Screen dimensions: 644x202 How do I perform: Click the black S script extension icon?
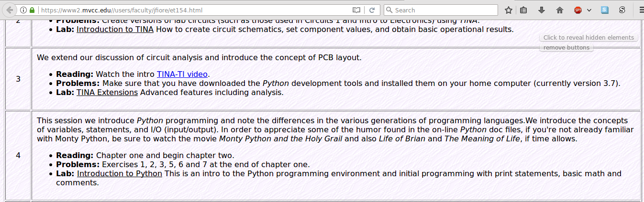pyautogui.click(x=622, y=10)
